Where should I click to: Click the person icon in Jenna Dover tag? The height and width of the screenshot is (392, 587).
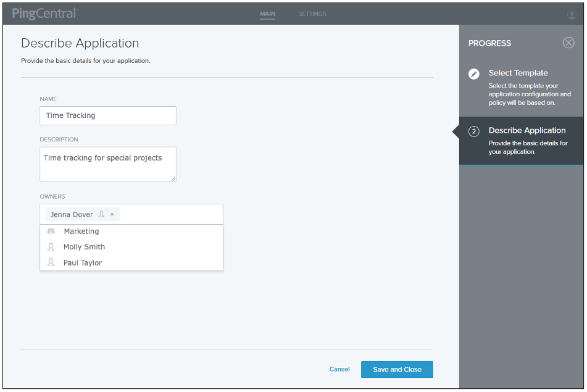[101, 214]
